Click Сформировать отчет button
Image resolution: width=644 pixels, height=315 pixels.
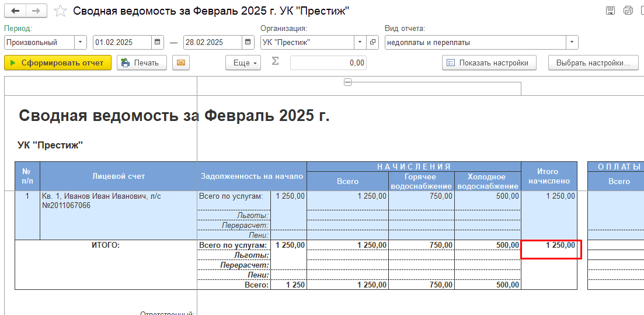pos(57,63)
